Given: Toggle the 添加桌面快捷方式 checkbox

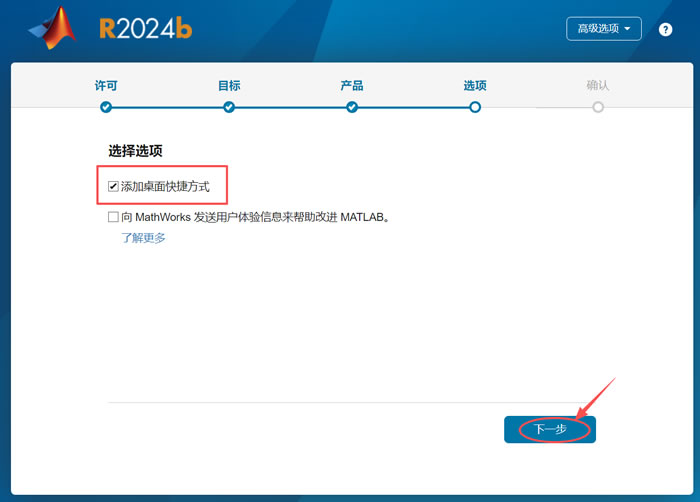Looking at the screenshot, I should [114, 187].
